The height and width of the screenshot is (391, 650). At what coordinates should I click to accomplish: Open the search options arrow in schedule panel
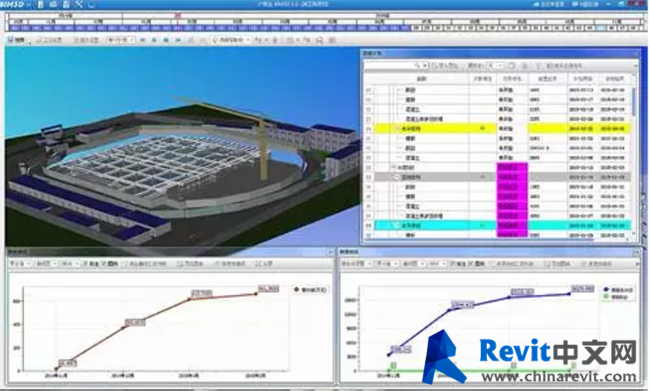pyautogui.click(x=424, y=66)
